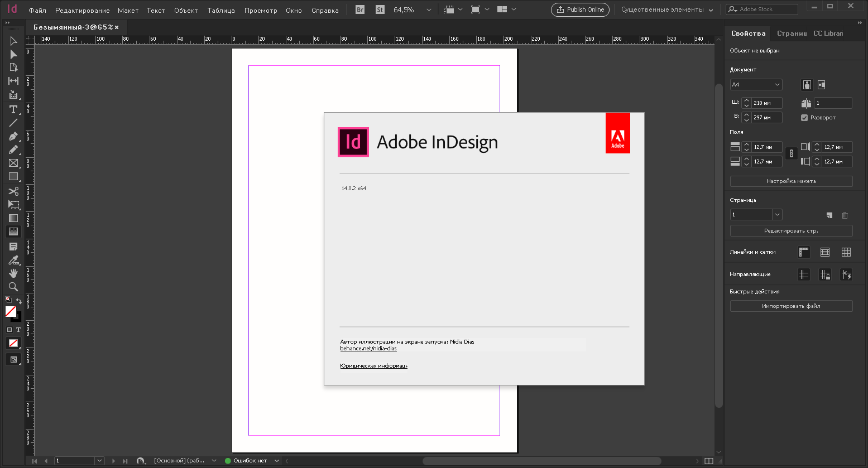Screen dimensions: 868x468
Task: Toggle document grid visibility
Action: 846,252
